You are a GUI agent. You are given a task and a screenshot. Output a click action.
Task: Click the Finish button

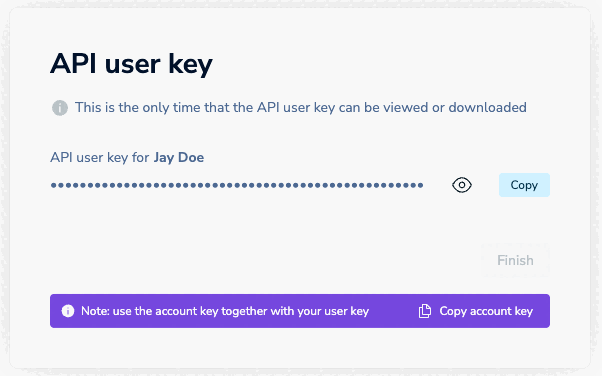click(x=515, y=260)
